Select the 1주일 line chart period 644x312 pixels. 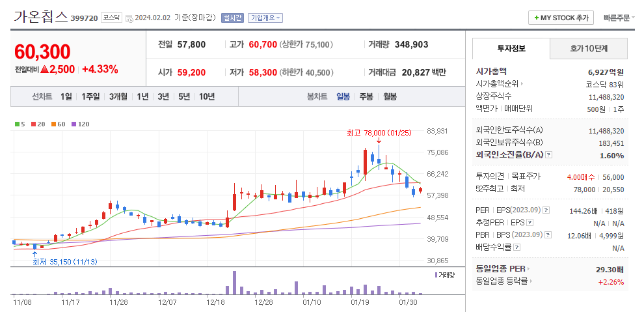point(90,97)
